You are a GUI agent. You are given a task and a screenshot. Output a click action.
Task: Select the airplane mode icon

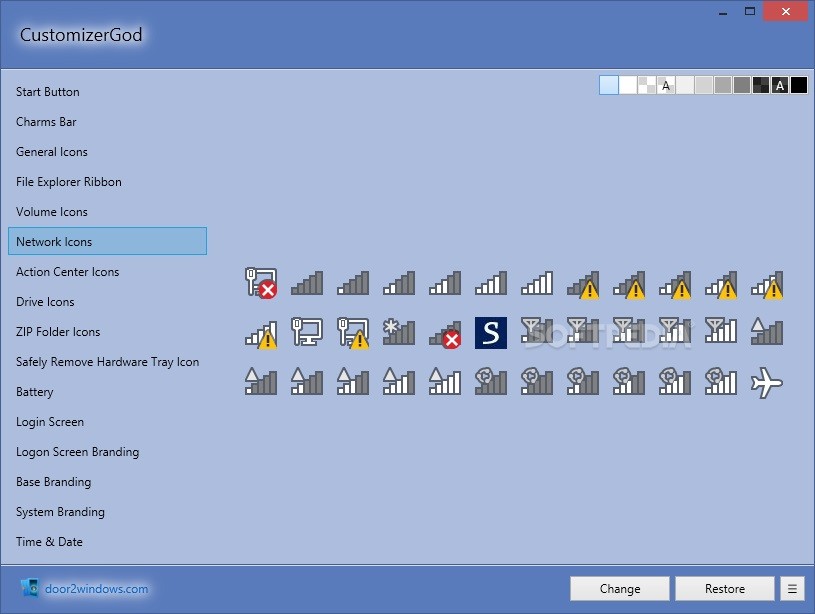click(766, 383)
